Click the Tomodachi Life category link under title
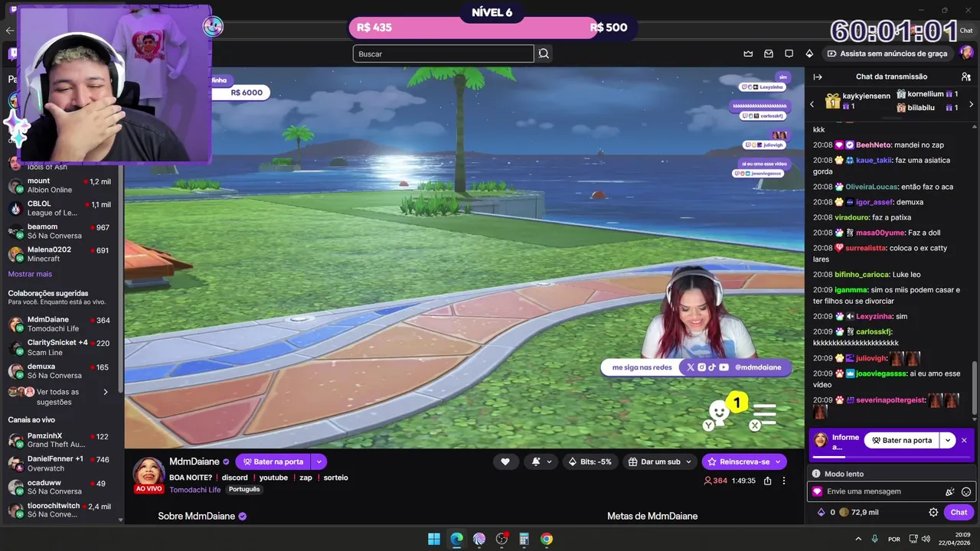The height and width of the screenshot is (551, 980). point(194,490)
